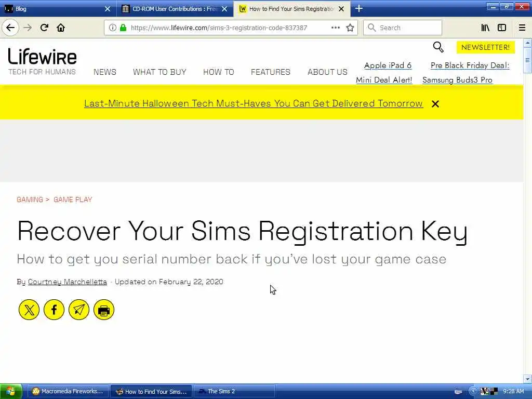Open the browser home page
The width and height of the screenshot is (532, 399).
pyautogui.click(x=61, y=28)
